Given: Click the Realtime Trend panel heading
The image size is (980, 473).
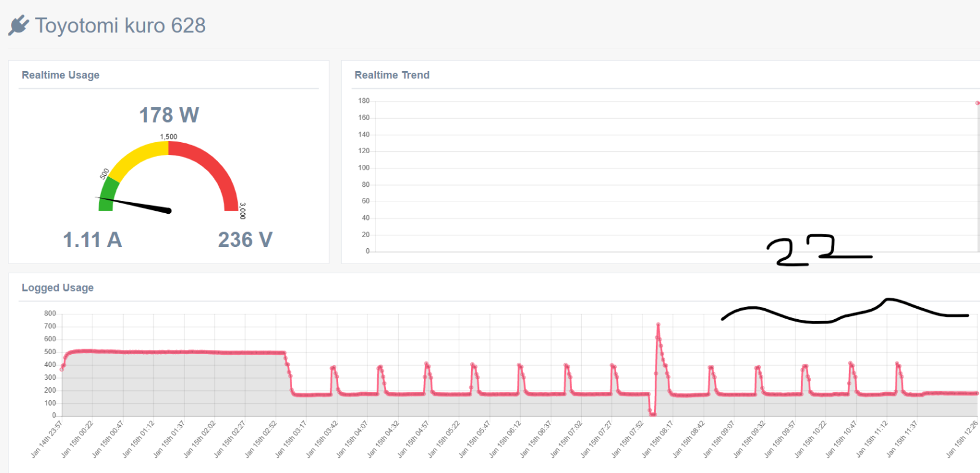Looking at the screenshot, I should [392, 75].
